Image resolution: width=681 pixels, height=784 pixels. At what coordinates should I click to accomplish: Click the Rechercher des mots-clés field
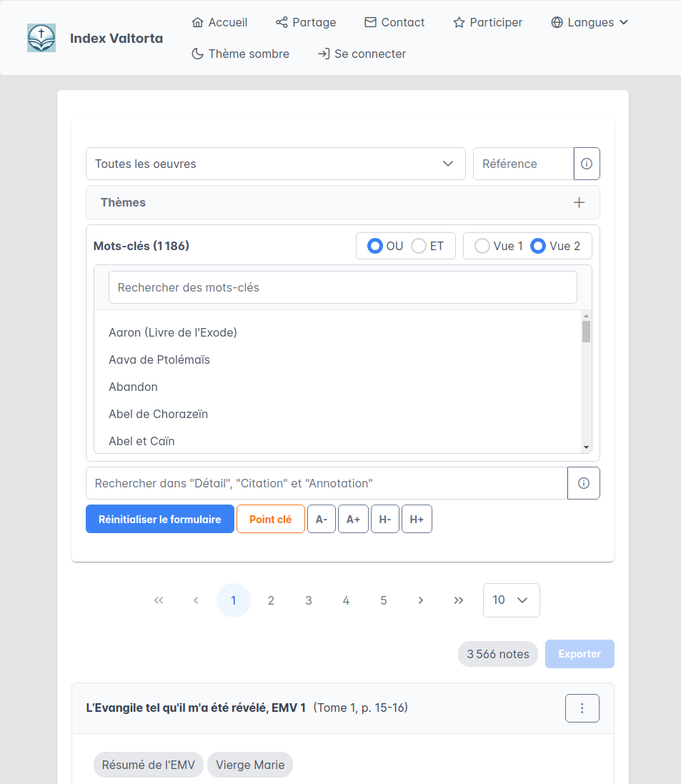coord(342,287)
